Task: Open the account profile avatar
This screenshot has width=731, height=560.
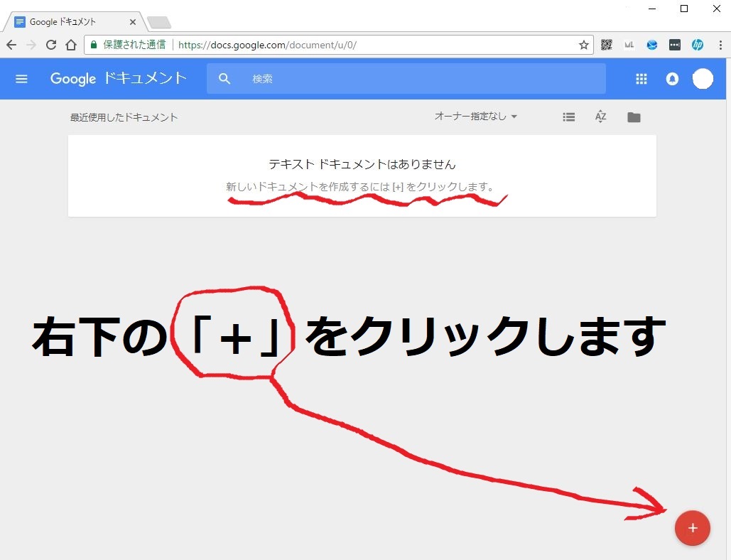Action: (x=703, y=78)
